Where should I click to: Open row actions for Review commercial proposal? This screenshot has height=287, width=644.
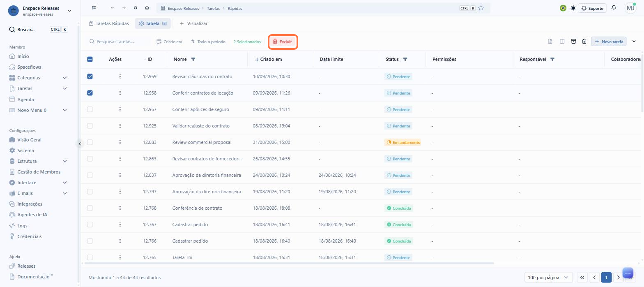pos(120,142)
